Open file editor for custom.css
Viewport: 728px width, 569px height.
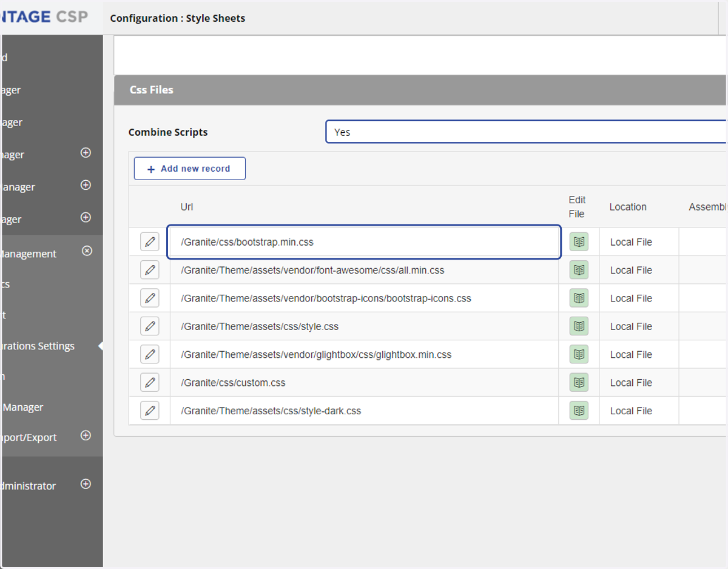point(579,382)
